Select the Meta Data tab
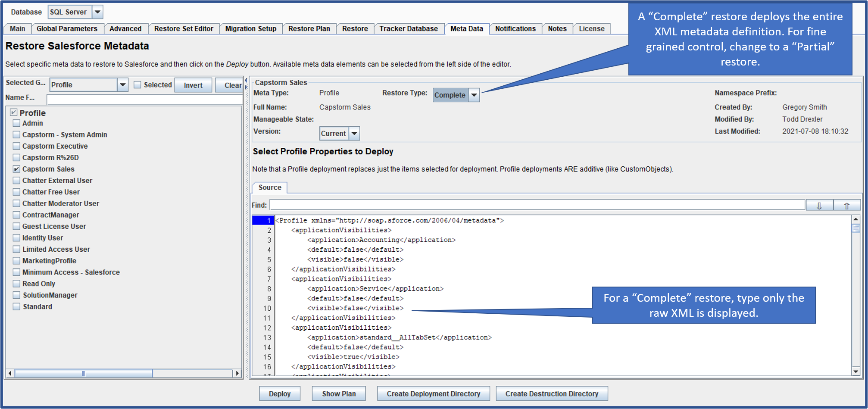Screen dimensions: 868x409 point(467,28)
